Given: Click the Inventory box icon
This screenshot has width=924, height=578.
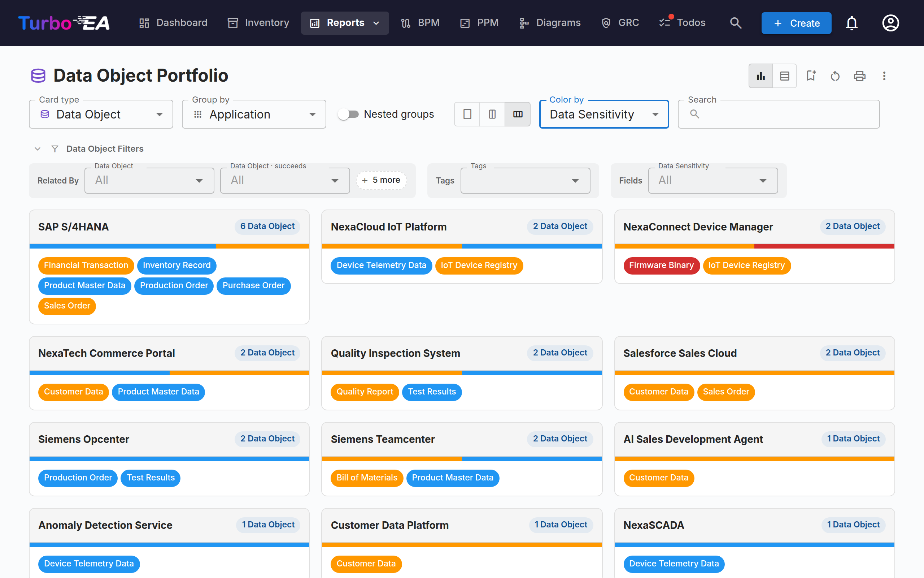Looking at the screenshot, I should (x=232, y=23).
